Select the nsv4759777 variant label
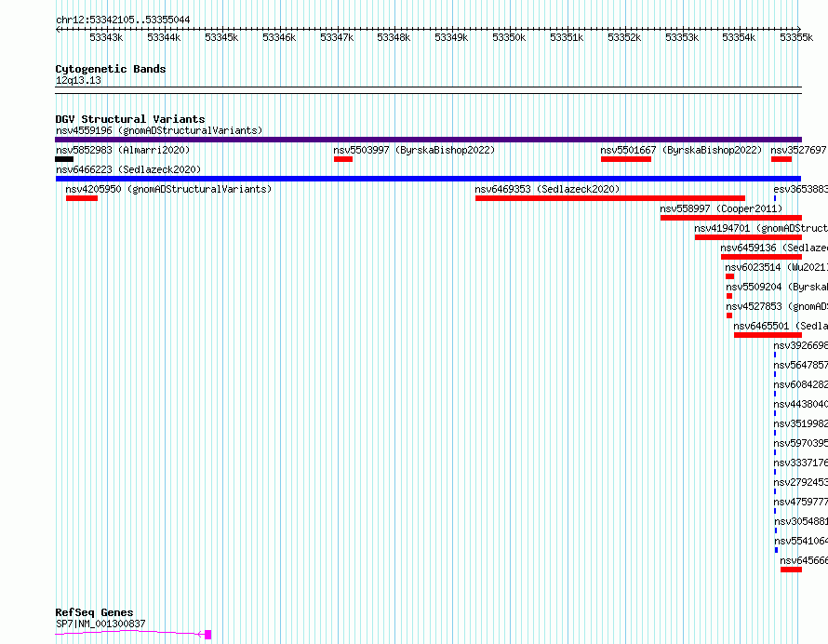828x644 pixels. (x=800, y=502)
